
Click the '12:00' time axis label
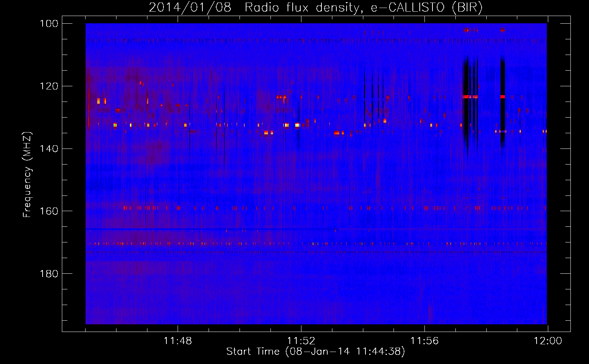pos(548,341)
